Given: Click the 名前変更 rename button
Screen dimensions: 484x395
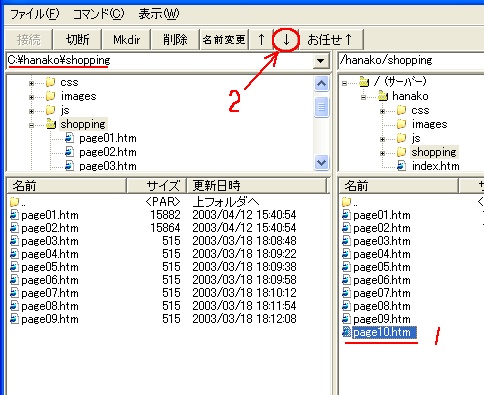Looking at the screenshot, I should click(224, 40).
